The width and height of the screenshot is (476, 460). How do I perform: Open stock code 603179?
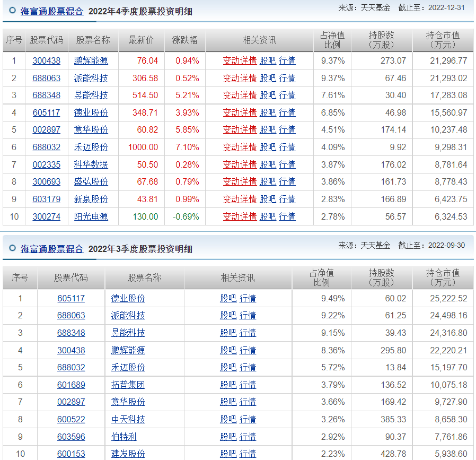(x=47, y=199)
